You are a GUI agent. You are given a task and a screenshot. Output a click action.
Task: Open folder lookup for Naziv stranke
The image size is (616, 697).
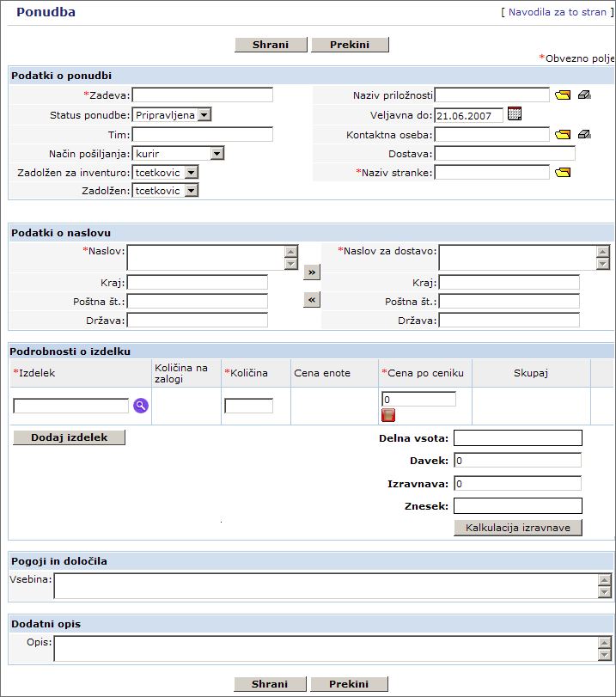point(563,173)
